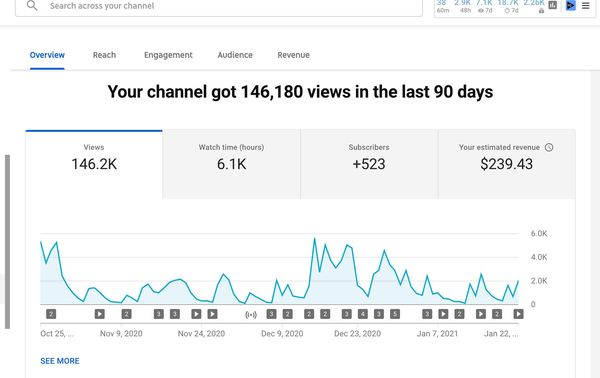
Task: Click the blue play extension icon
Action: [x=571, y=5]
